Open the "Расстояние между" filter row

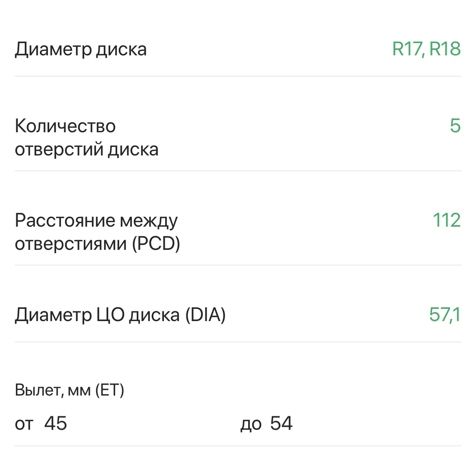(x=96, y=221)
